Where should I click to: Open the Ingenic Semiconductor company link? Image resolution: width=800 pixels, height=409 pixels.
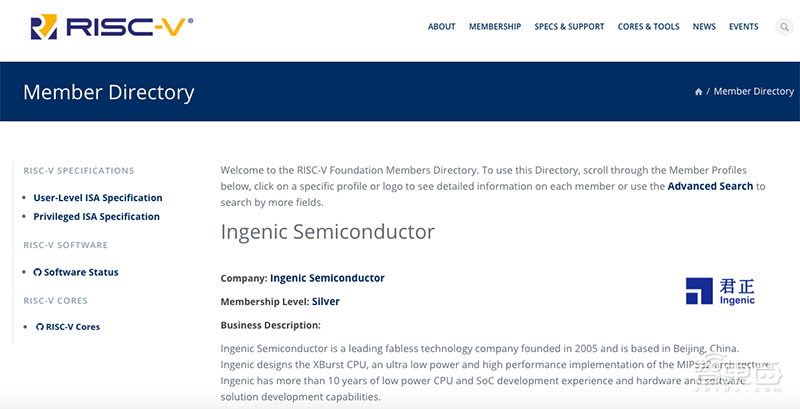pos(327,278)
